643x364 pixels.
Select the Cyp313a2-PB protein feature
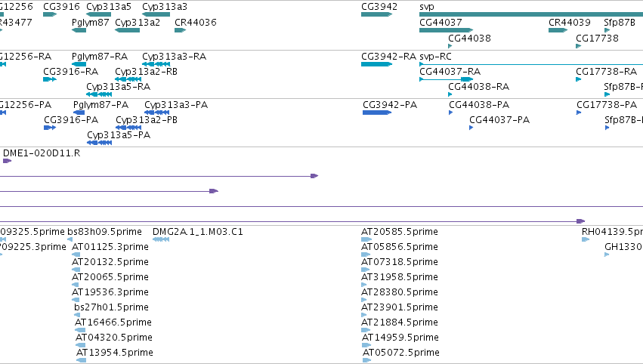click(x=128, y=128)
